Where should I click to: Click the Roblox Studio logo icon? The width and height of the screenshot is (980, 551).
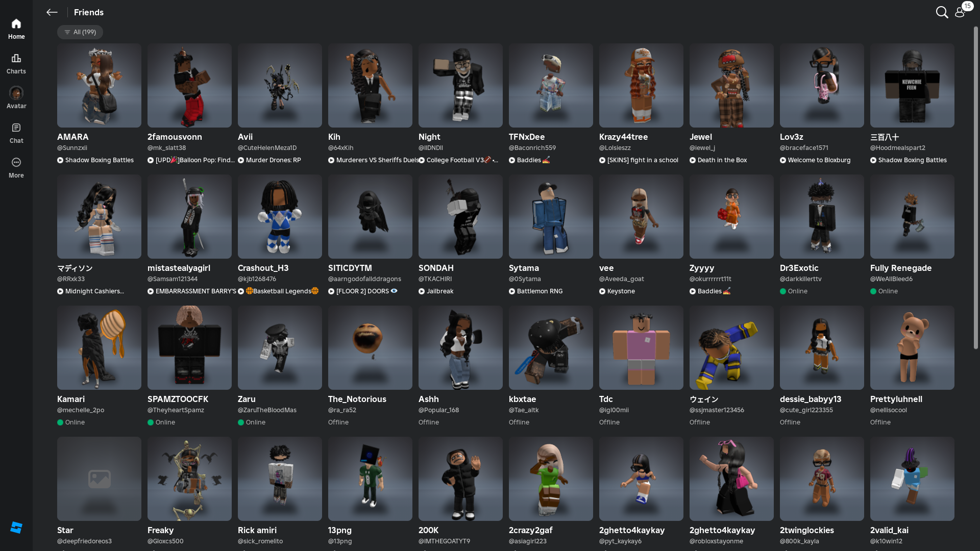tap(16, 528)
